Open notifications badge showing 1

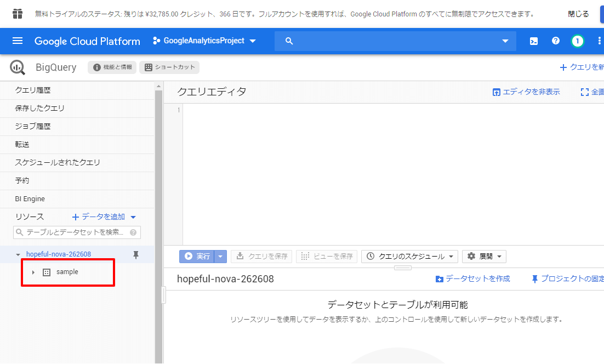click(577, 41)
